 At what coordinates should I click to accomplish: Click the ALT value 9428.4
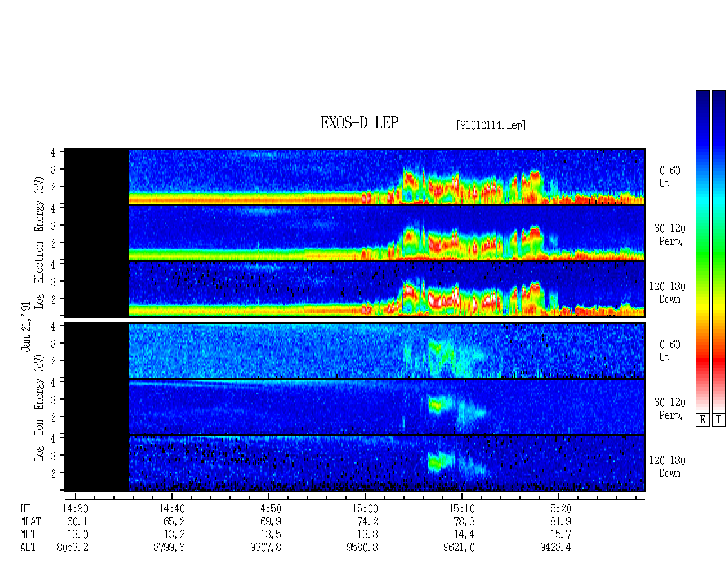[555, 548]
